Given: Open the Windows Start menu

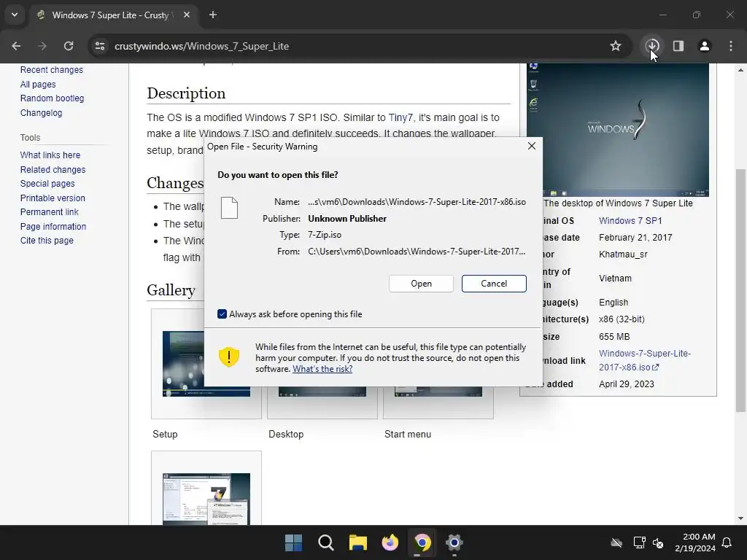Looking at the screenshot, I should point(293,542).
